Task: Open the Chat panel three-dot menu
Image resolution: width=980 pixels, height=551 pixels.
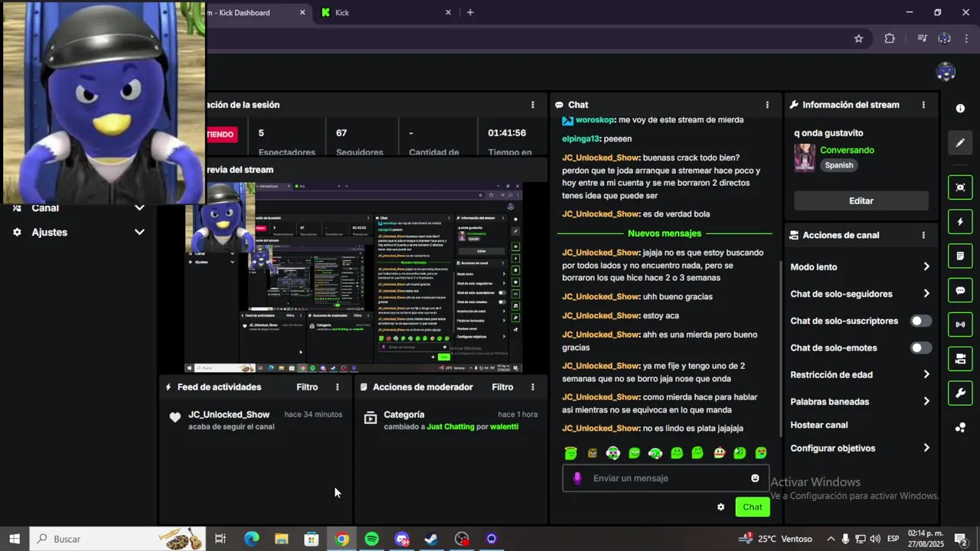Action: click(767, 105)
